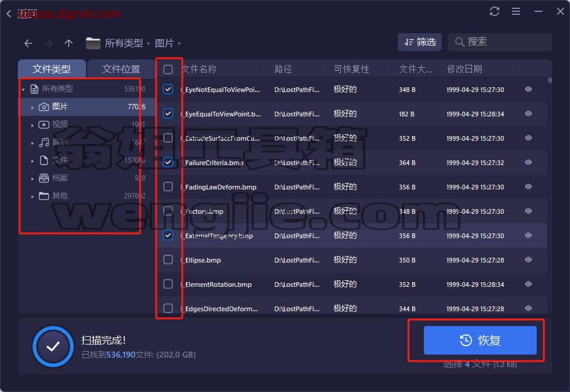Check EdgesDirectedDeform... checkbox
The image size is (570, 392).
[x=168, y=308]
